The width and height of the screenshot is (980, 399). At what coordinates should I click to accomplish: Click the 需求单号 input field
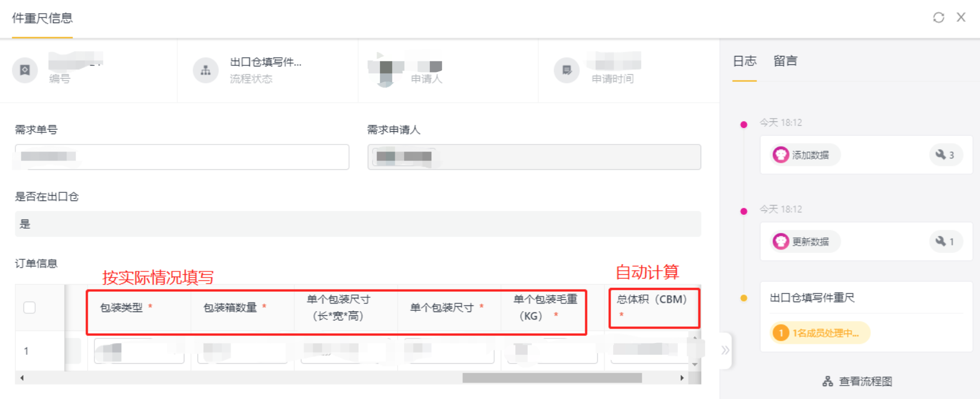pyautogui.click(x=182, y=157)
